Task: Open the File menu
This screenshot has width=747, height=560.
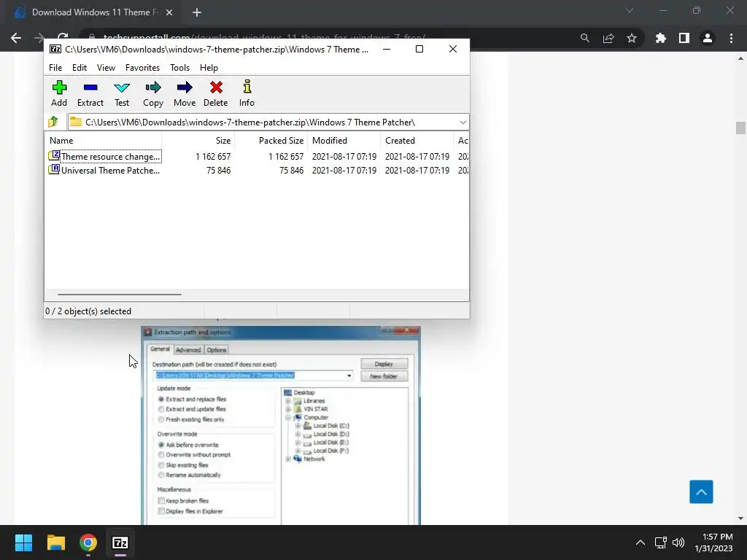Action: pyautogui.click(x=55, y=68)
